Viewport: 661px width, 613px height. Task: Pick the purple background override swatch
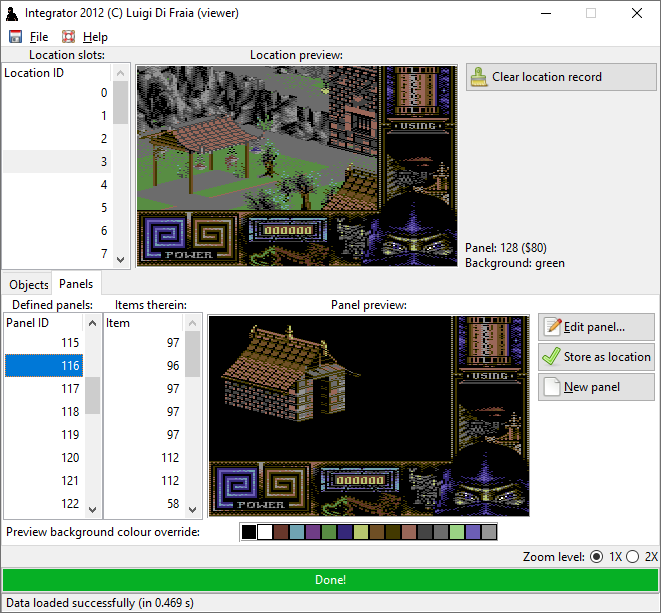[313, 532]
